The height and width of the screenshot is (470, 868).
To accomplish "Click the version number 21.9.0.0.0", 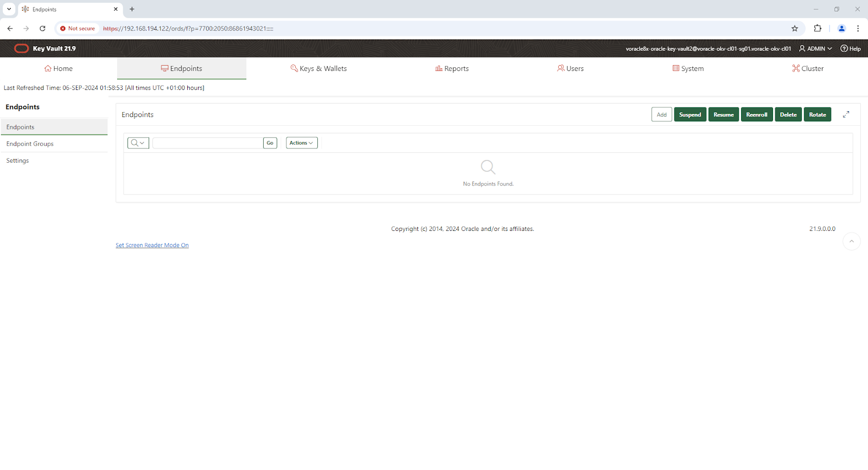I will (822, 229).
